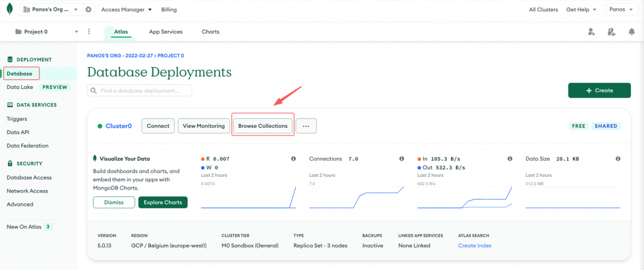
Task: Click the Security lock icon
Action: pos(10,163)
